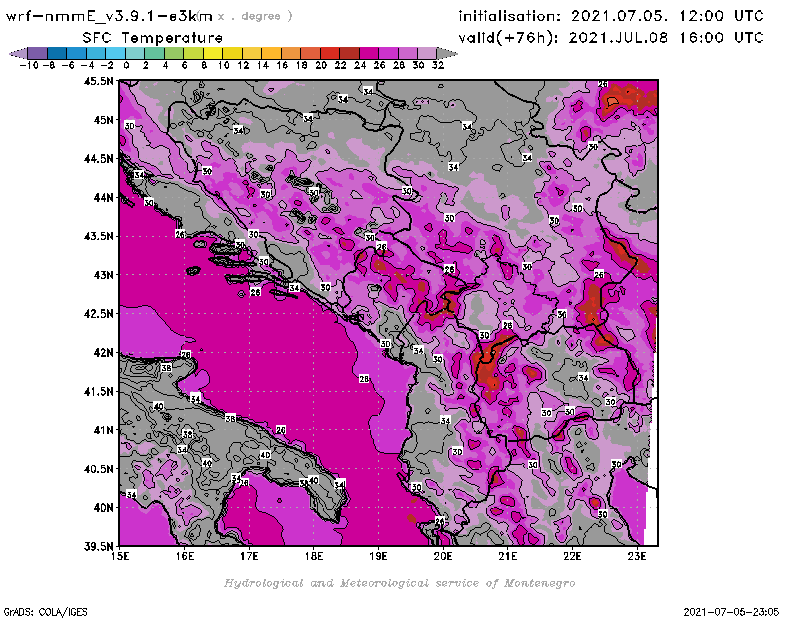This screenshot has width=800, height=618.
Task: Click the 45N latitude label
Action: pos(103,120)
